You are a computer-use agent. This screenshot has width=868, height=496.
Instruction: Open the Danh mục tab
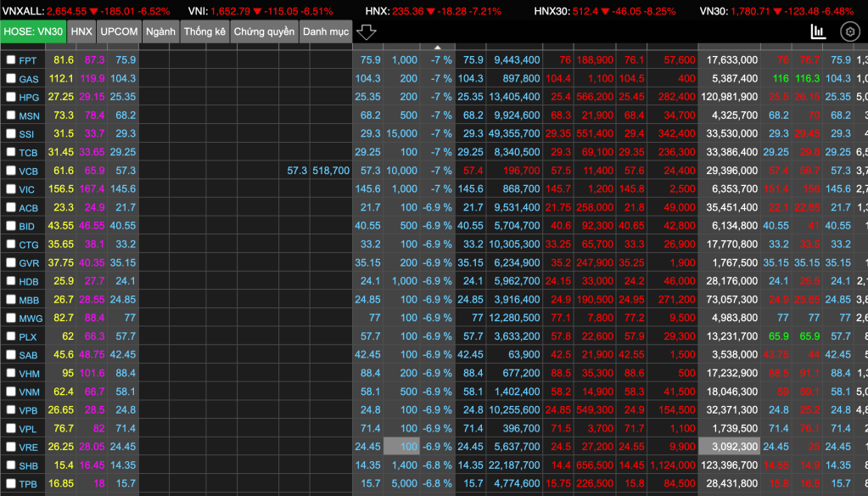pos(326,31)
